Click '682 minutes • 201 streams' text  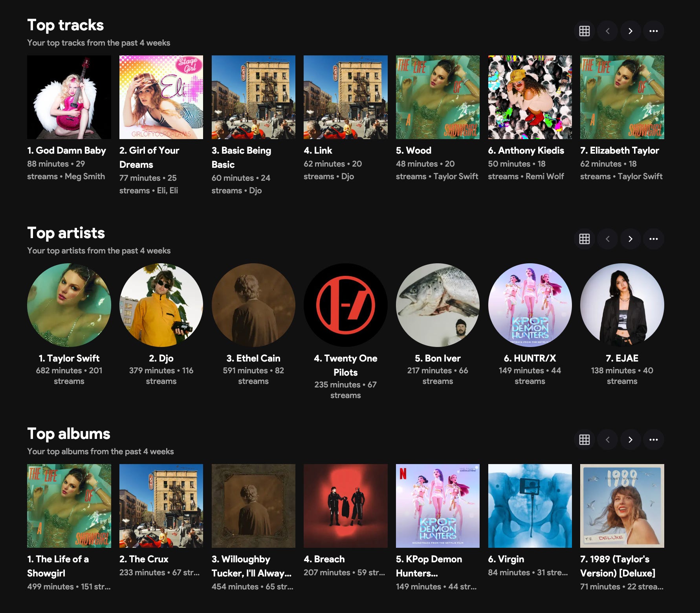coord(69,376)
